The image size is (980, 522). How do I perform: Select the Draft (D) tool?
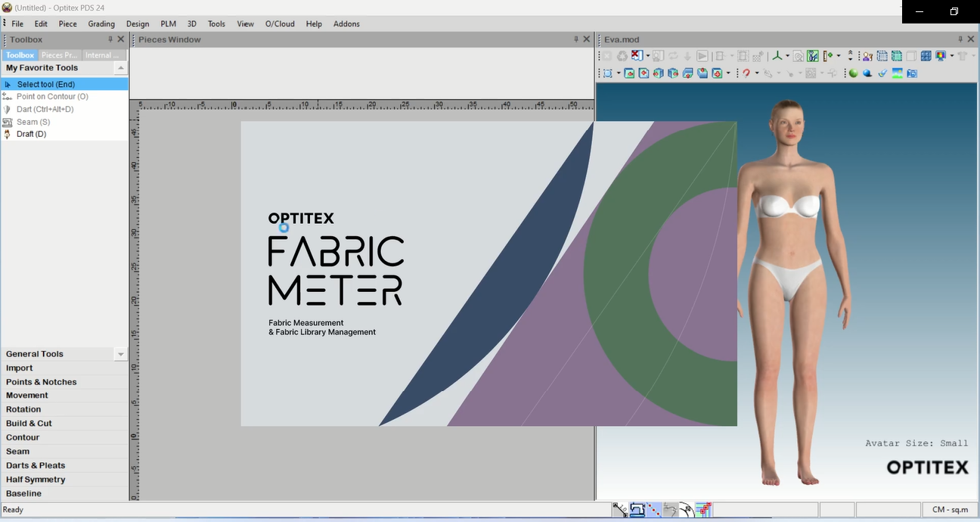click(31, 134)
